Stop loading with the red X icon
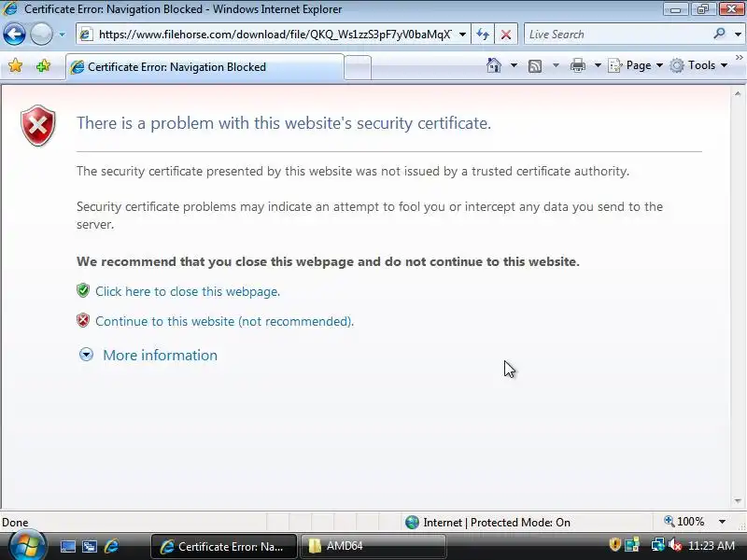This screenshot has height=560, width=747. (506, 35)
